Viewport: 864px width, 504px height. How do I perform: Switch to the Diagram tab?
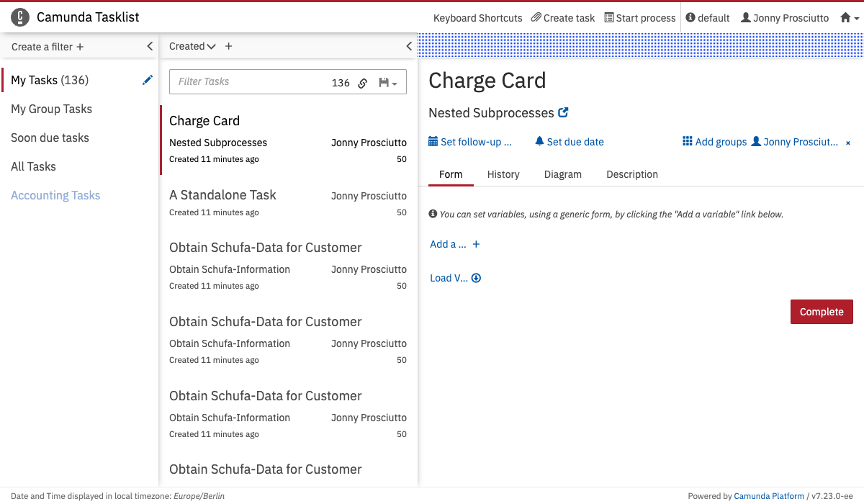[x=562, y=174]
